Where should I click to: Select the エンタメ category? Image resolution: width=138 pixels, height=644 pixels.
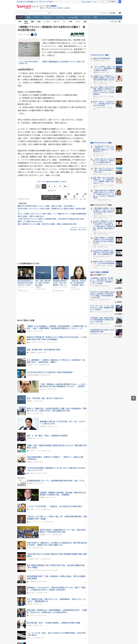[x=47, y=21]
